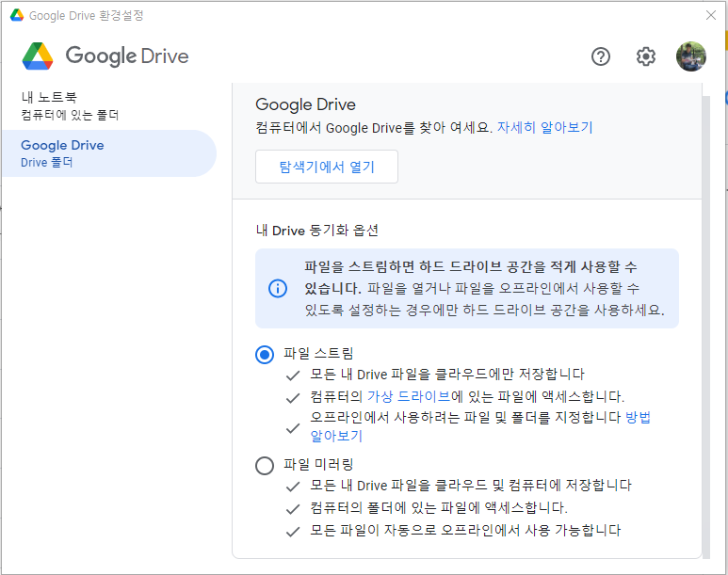Open settings via the gear icon

point(645,56)
